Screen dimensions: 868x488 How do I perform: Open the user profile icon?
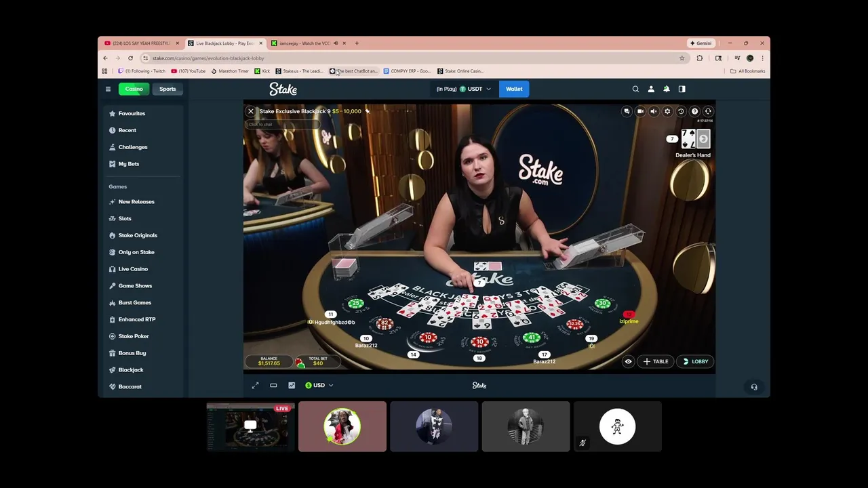(651, 89)
